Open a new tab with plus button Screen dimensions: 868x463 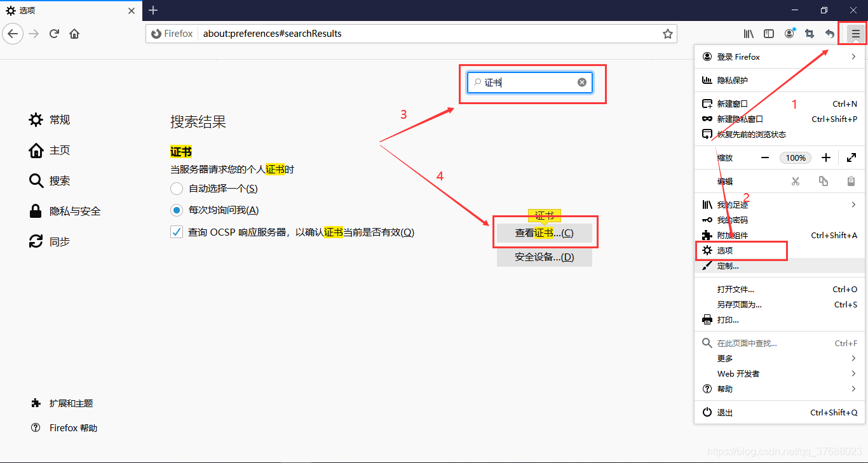tap(153, 10)
